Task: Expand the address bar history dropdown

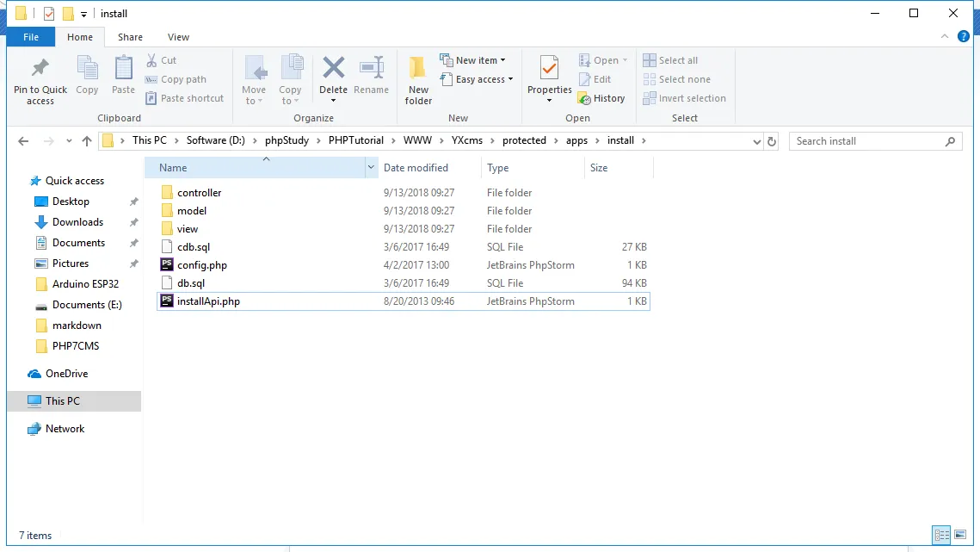Action: pos(756,141)
